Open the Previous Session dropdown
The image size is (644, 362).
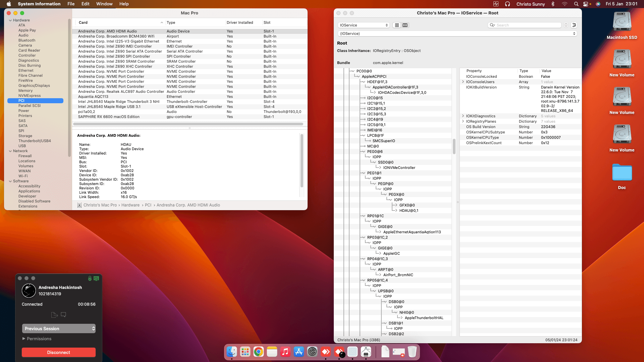click(x=59, y=329)
